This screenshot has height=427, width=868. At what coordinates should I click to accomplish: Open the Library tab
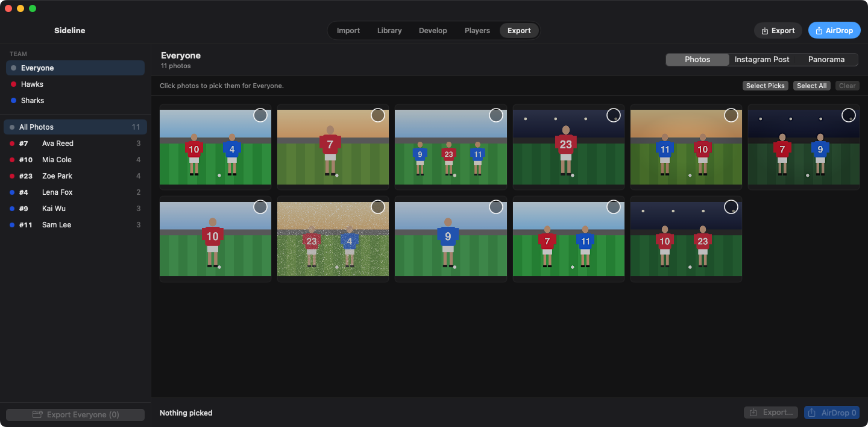(x=389, y=31)
